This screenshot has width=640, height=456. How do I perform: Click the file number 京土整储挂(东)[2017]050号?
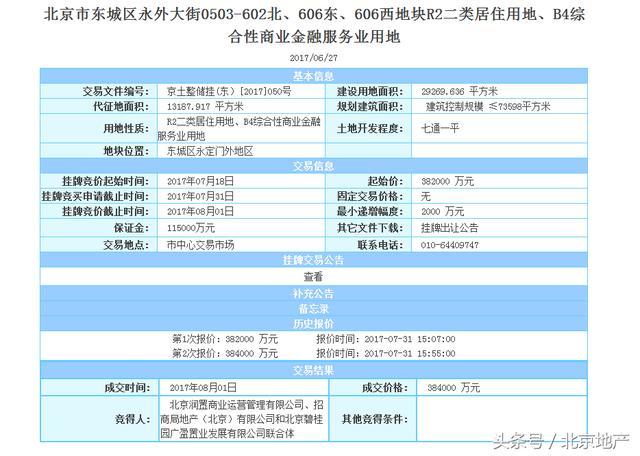tap(229, 91)
